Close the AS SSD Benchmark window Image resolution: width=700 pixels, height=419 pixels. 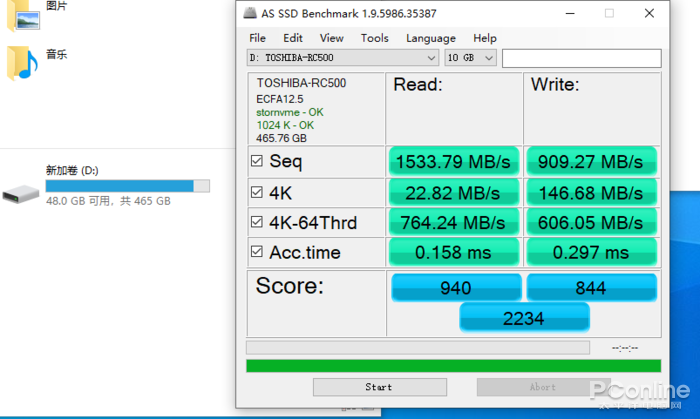[x=649, y=13]
